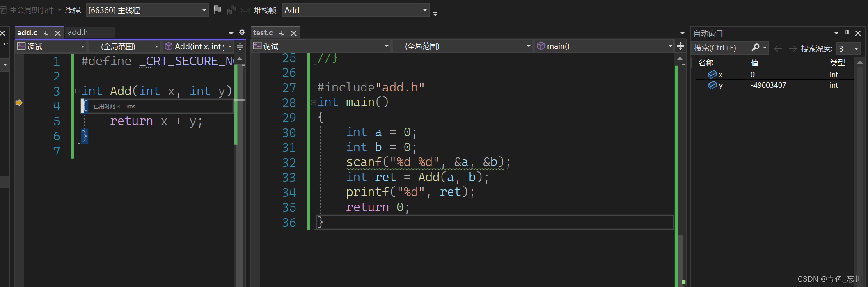Switch to the test.c tab
The image size is (868, 287).
coord(263,33)
